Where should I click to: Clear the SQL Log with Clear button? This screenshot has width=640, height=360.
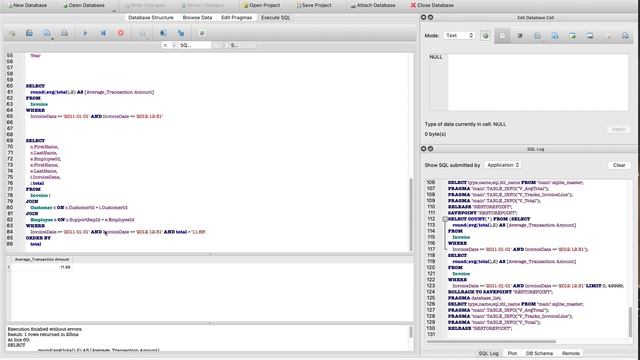click(619, 165)
